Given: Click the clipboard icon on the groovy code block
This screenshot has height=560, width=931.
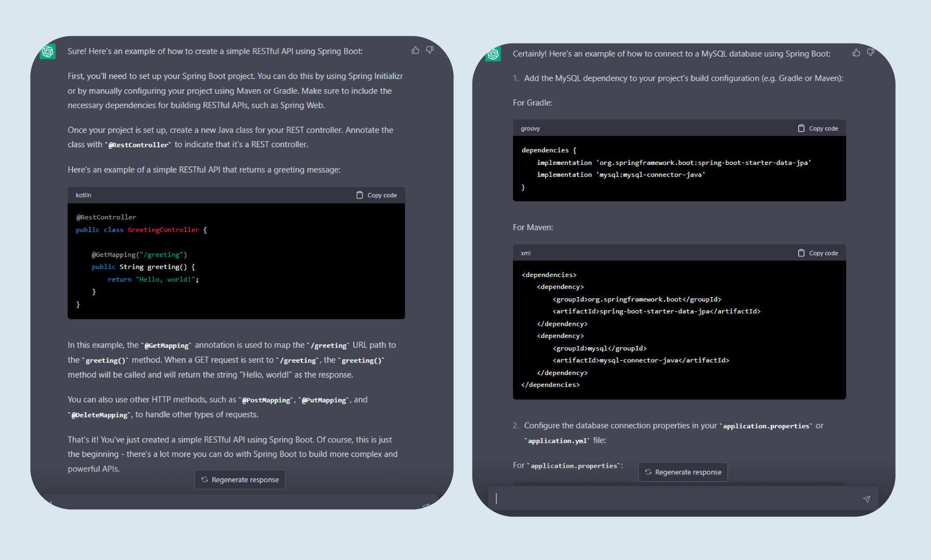Looking at the screenshot, I should [x=800, y=128].
